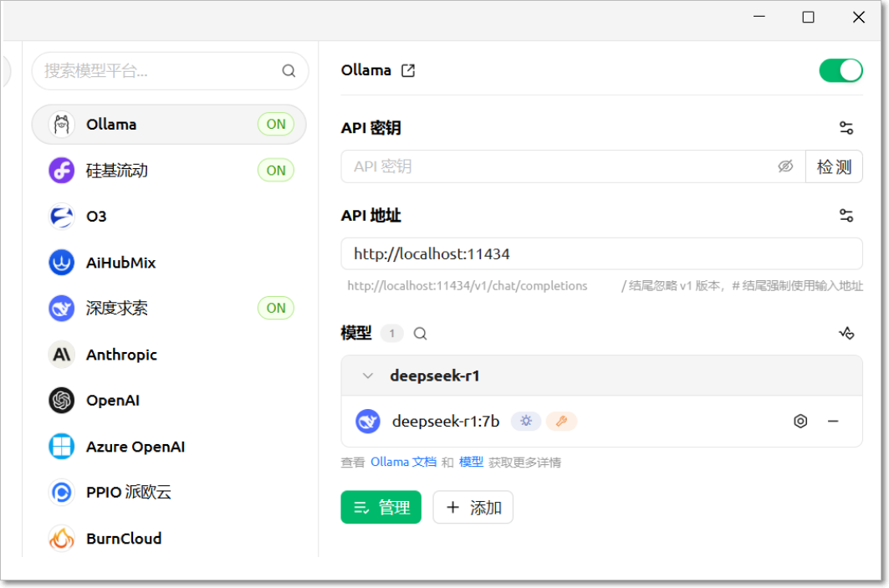
Task: Open settings for deepseek-r1:7b model
Action: 800,422
